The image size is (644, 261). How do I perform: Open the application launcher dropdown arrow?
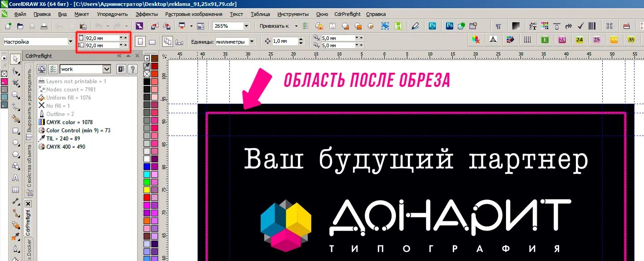[191, 26]
